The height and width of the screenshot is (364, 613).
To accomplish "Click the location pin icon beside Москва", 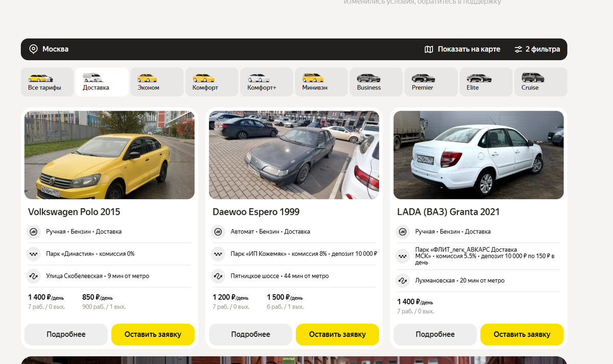I will pos(33,50).
